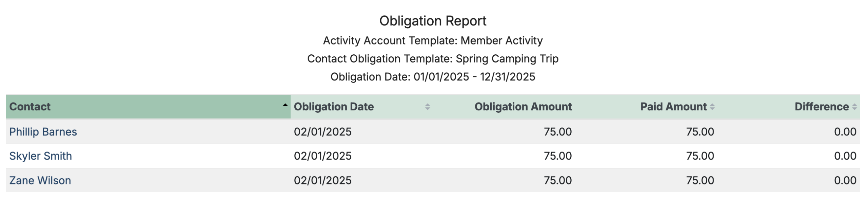
Task: Open the Zane Wilson contact link
Action: (40, 180)
